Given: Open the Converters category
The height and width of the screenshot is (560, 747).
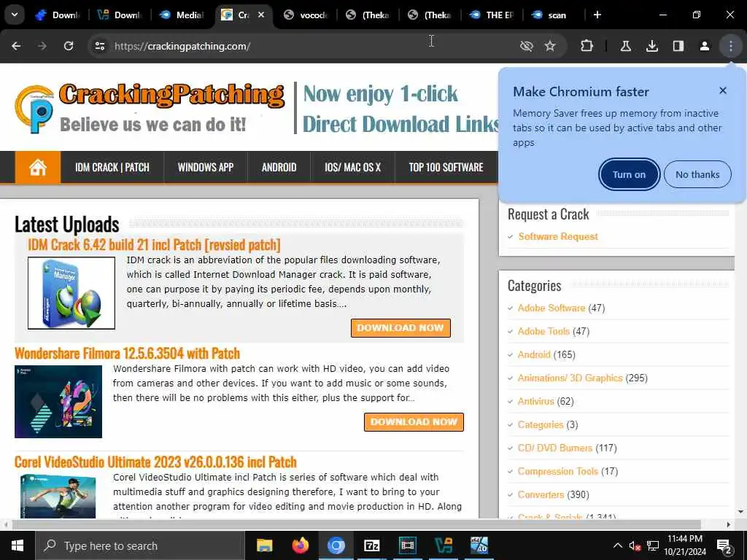Looking at the screenshot, I should 541,495.
